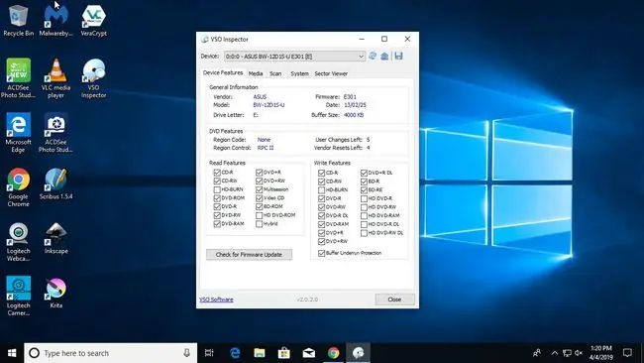This screenshot has width=644, height=363.
Task: Open the Google Chrome desktop shortcut
Action: (x=18, y=187)
